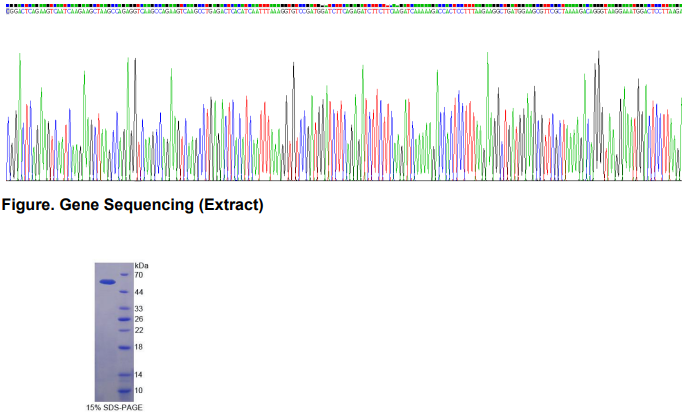
Task: Click the 26 kDa marker label
Action: point(139,319)
